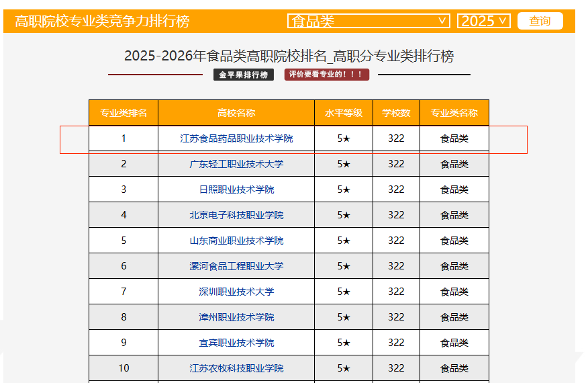Open 山东商业职业技术学院 link
The width and height of the screenshot is (588, 383).
[x=236, y=241]
